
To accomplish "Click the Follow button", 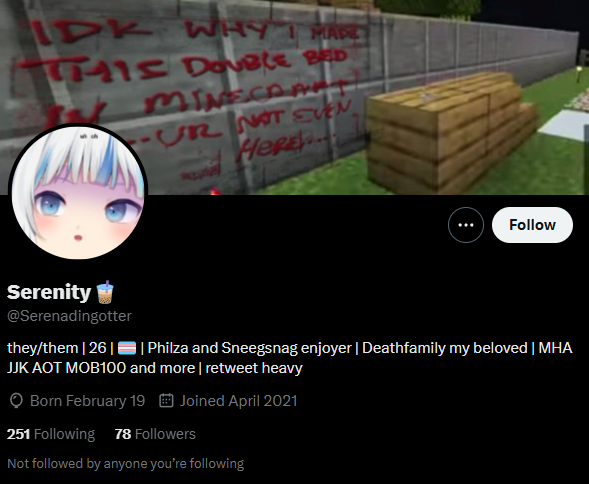I will tap(532, 225).
